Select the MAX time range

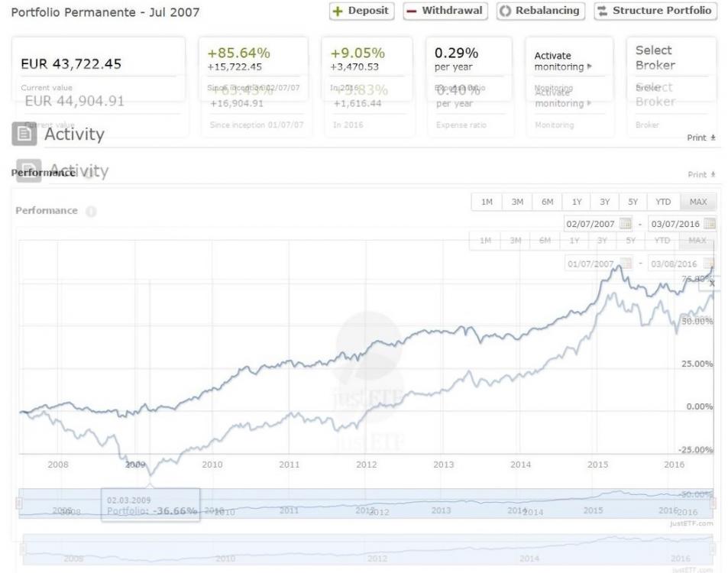(x=697, y=202)
